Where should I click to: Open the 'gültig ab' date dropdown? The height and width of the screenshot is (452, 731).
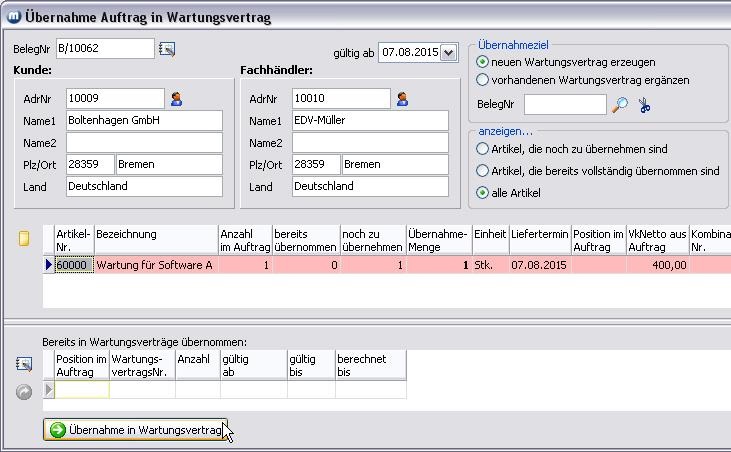(447, 52)
